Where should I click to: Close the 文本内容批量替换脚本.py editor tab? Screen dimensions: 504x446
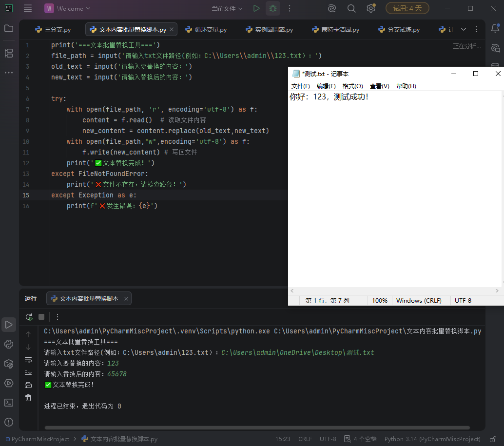coord(172,29)
